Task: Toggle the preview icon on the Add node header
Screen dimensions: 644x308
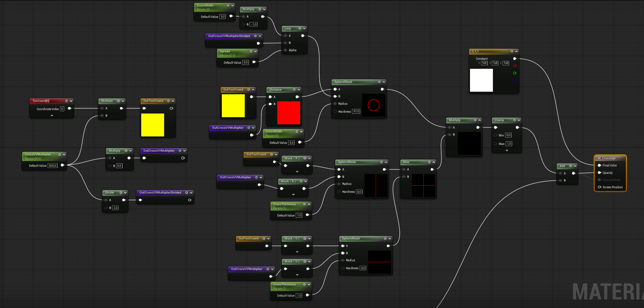Action: tap(570, 166)
